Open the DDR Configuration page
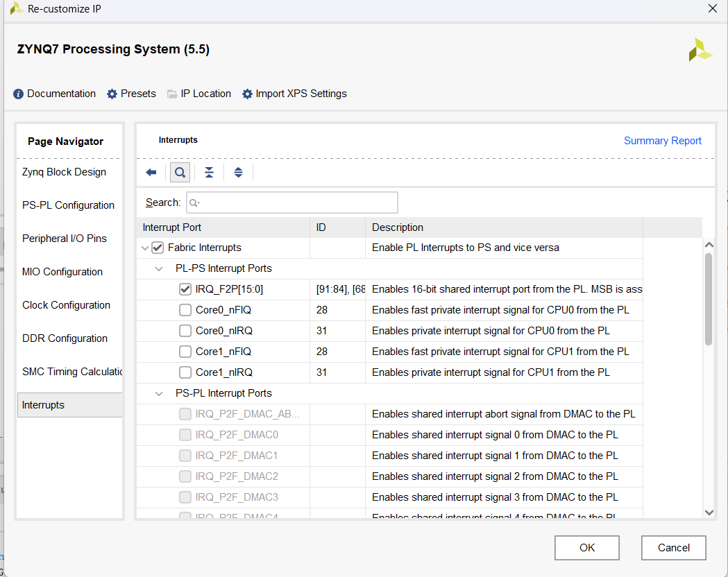The image size is (728, 577). coord(65,338)
